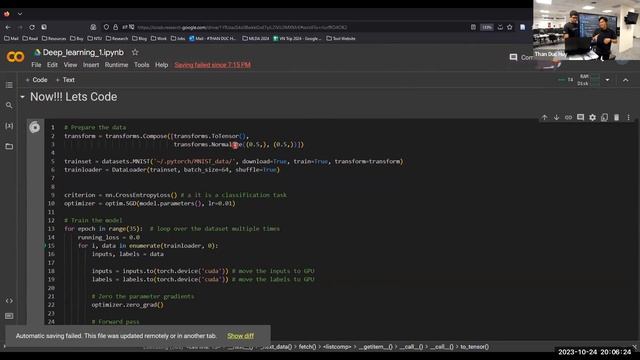Viewport: 640px width, 360px height.
Task: Add a new Code cell
Action: [x=37, y=80]
